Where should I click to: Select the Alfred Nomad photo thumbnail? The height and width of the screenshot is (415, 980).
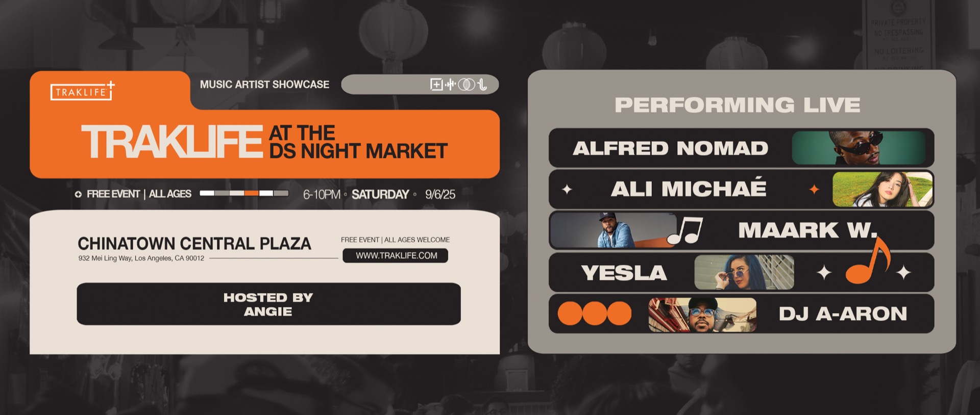click(x=859, y=148)
